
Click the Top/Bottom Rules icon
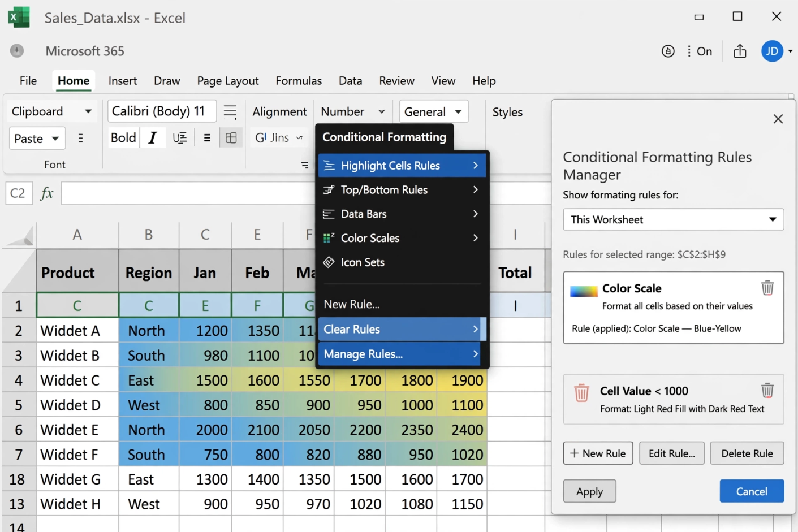click(x=329, y=190)
